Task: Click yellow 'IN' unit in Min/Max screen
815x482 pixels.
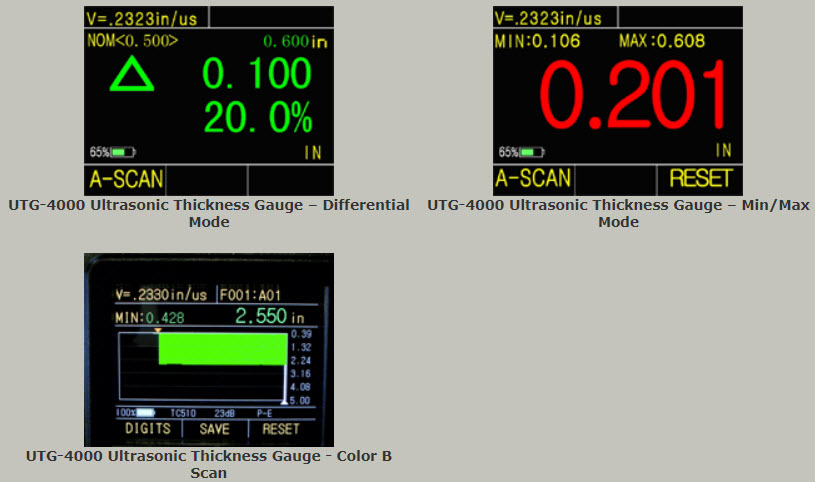Action: (723, 150)
